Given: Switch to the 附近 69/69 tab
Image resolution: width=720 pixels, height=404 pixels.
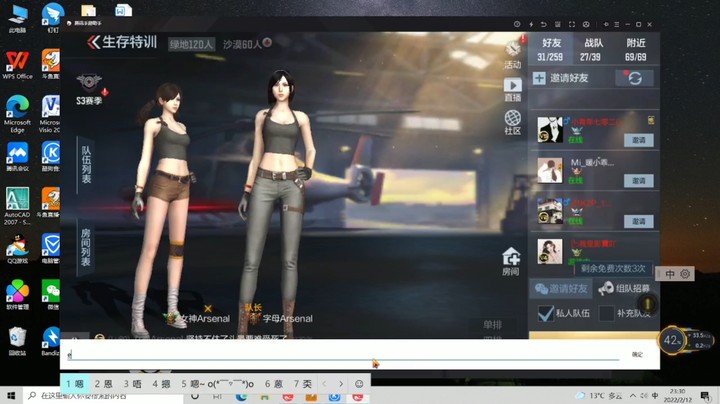Looking at the screenshot, I should (636, 50).
